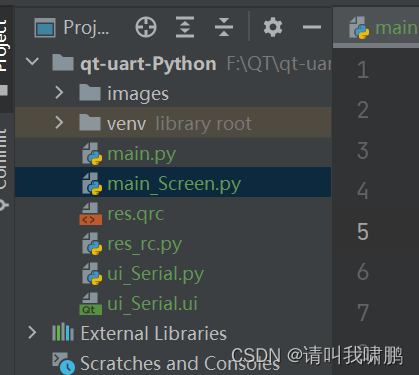
Task: Click the Select Opened File crosshair icon
Action: 146,27
